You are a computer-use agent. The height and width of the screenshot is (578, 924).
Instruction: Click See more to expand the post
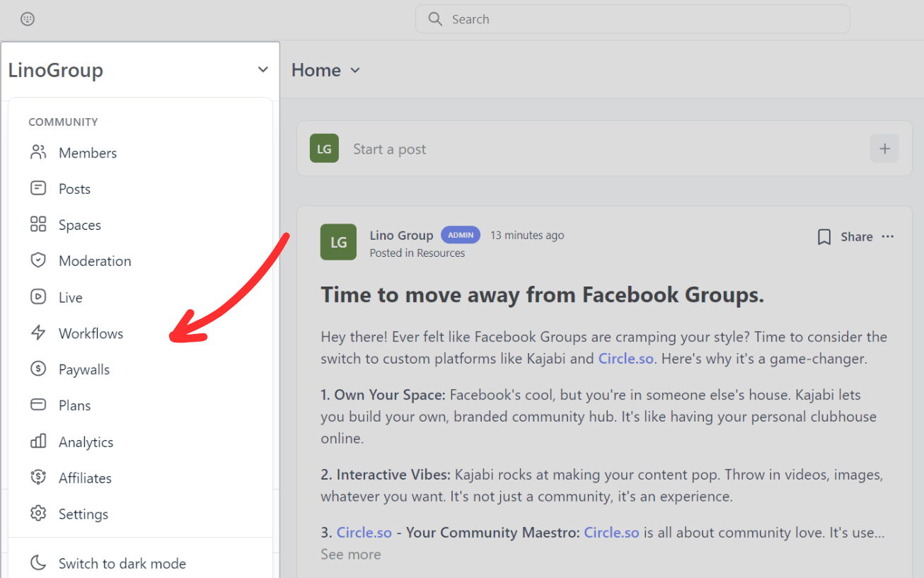pos(350,554)
